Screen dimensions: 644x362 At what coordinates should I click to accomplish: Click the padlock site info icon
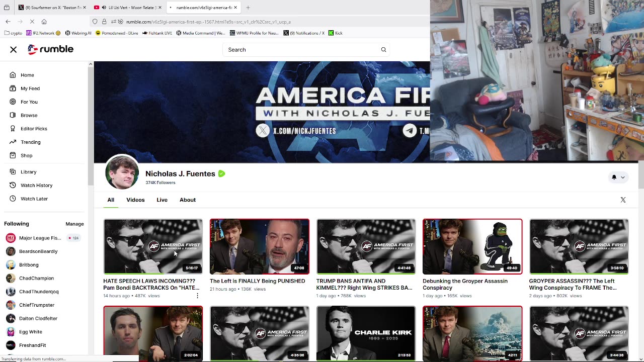tap(104, 22)
